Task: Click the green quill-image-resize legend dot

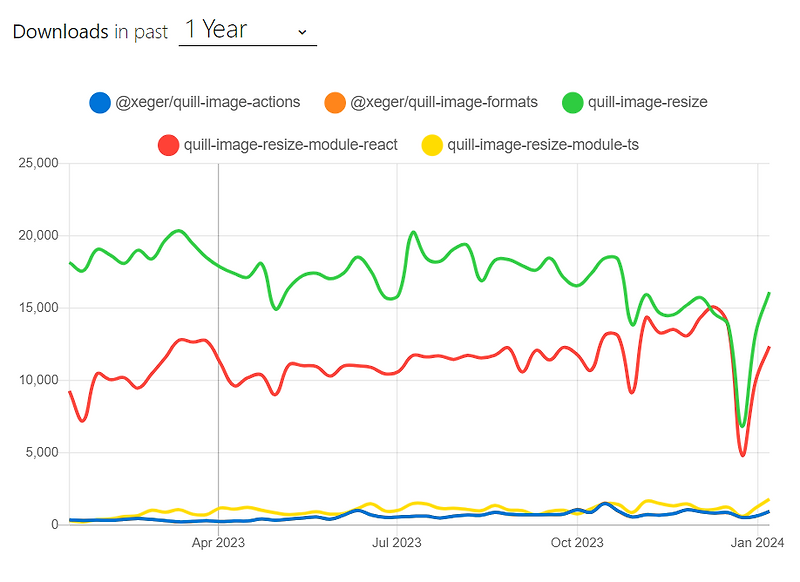Action: 572,103
